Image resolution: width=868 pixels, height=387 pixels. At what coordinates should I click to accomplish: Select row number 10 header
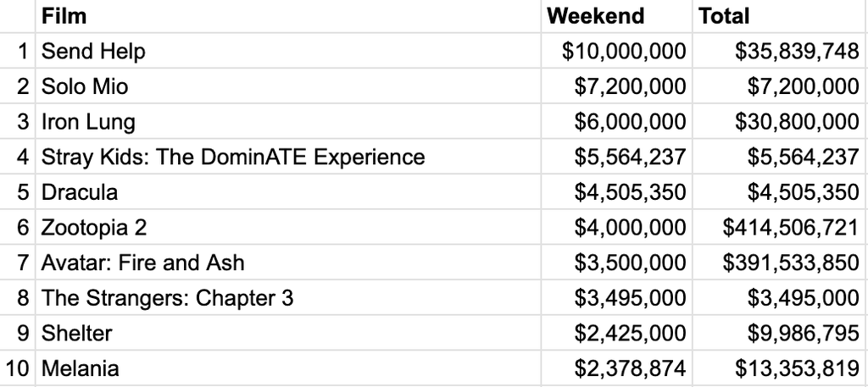(18, 368)
